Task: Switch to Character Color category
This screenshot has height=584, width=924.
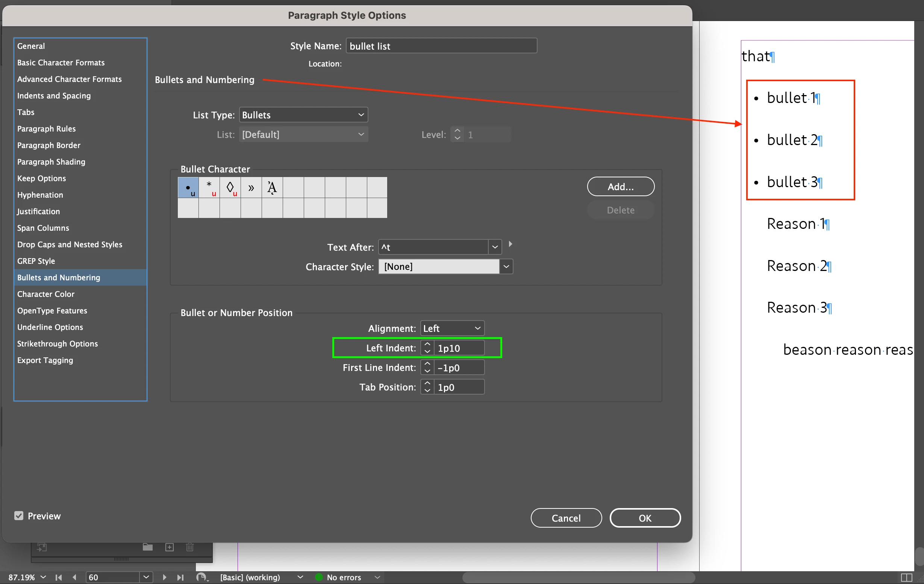Action: click(45, 294)
